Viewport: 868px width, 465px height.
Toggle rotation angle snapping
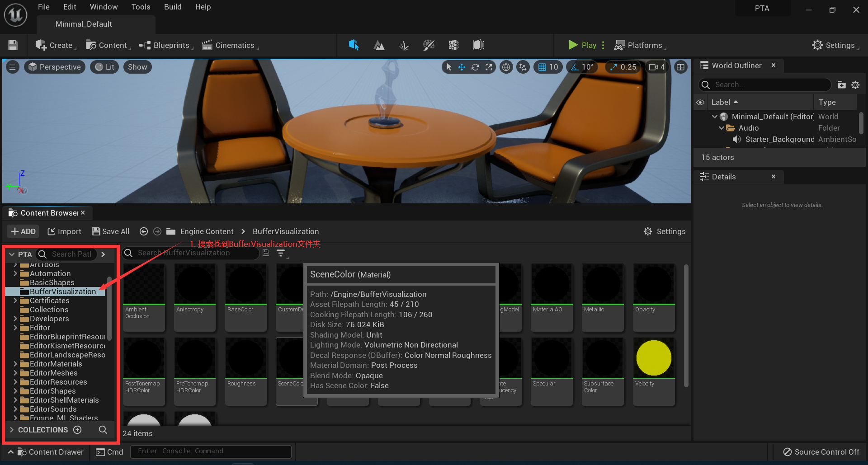pyautogui.click(x=575, y=67)
